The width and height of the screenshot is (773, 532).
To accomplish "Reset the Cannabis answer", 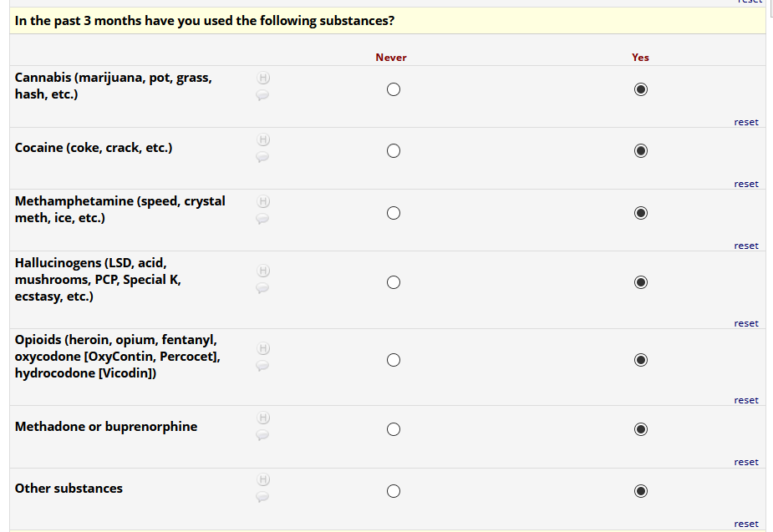I will click(746, 122).
